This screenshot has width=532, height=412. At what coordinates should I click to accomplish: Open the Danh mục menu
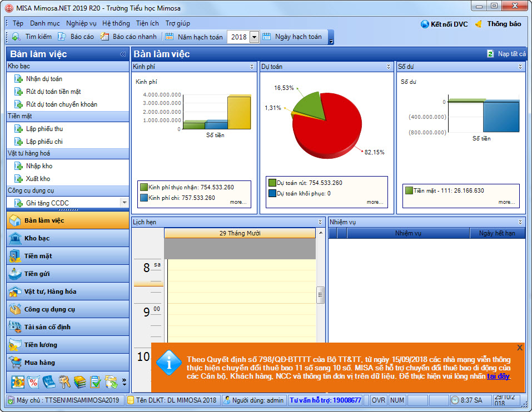tap(45, 23)
